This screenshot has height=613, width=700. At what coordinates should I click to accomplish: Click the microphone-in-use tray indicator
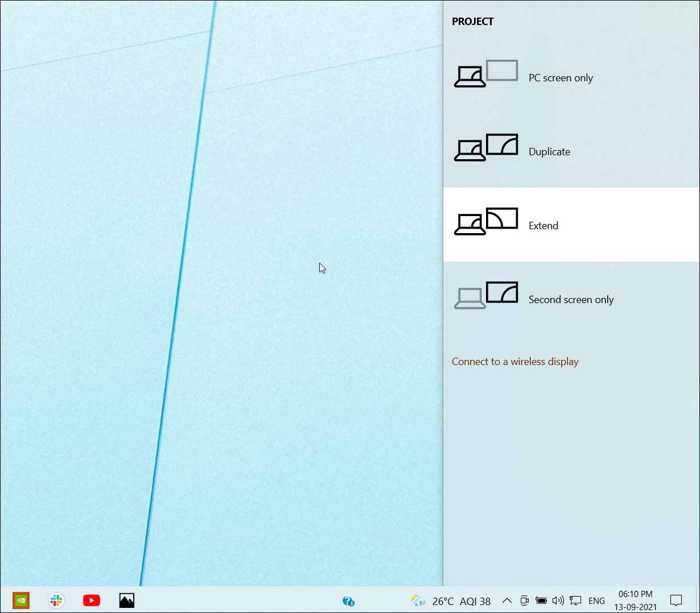(524, 600)
